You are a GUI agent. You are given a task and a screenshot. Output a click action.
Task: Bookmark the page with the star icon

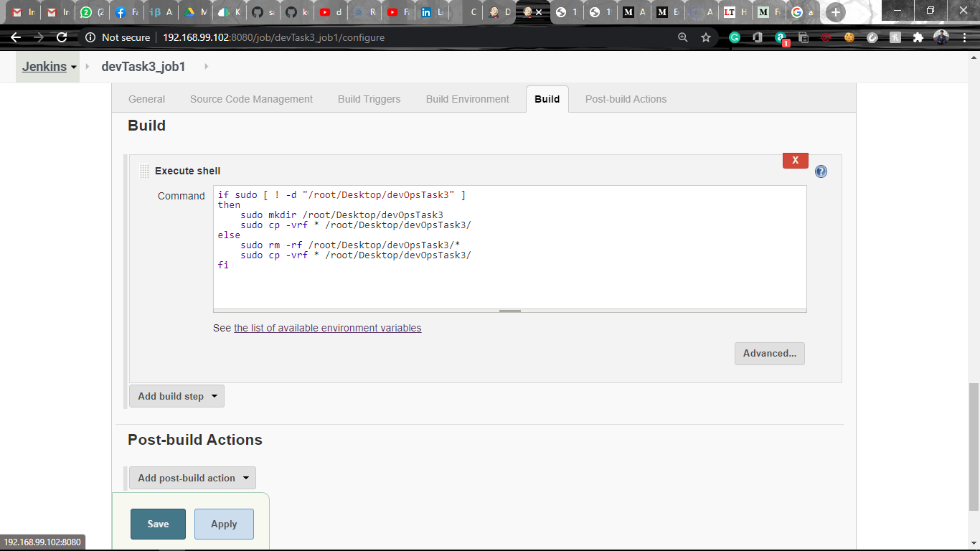click(706, 37)
